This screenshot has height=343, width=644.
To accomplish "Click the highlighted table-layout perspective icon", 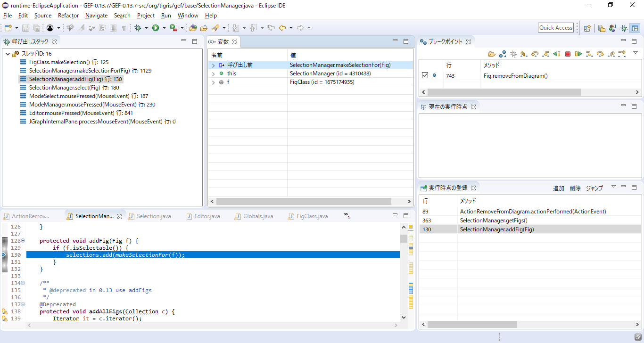I will pos(635,28).
